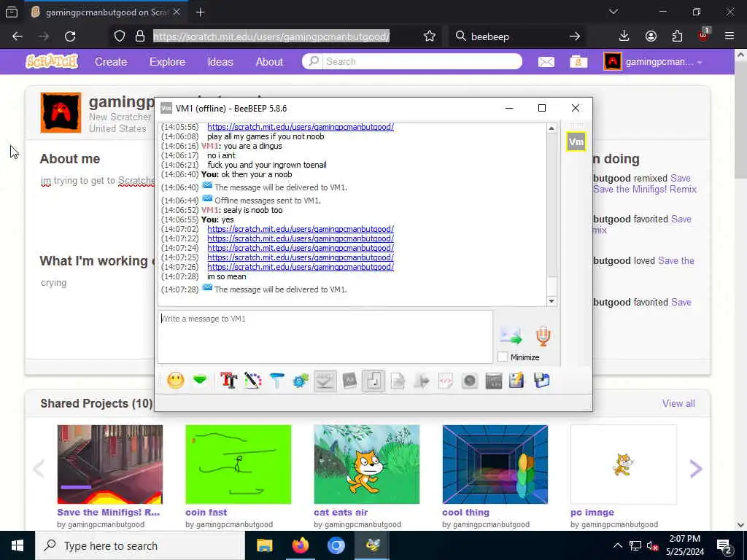Click the Scratch logo
The width and height of the screenshot is (747, 560).
coord(52,61)
